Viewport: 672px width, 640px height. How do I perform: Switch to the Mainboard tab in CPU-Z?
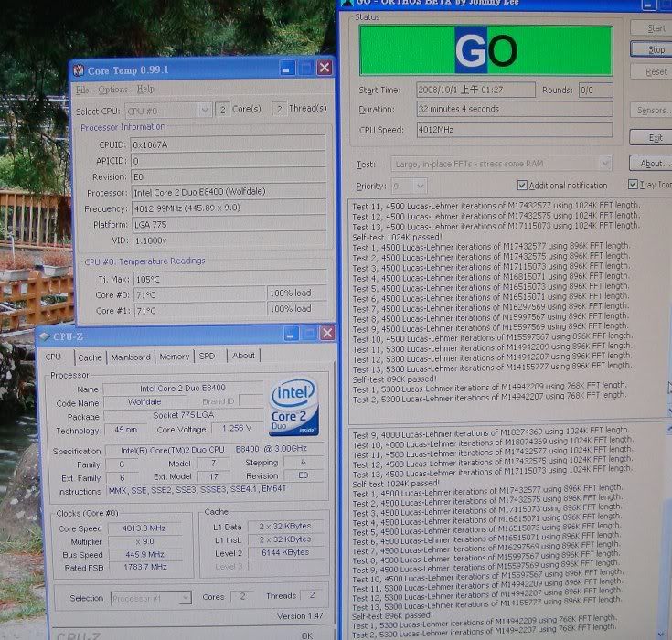click(130, 357)
